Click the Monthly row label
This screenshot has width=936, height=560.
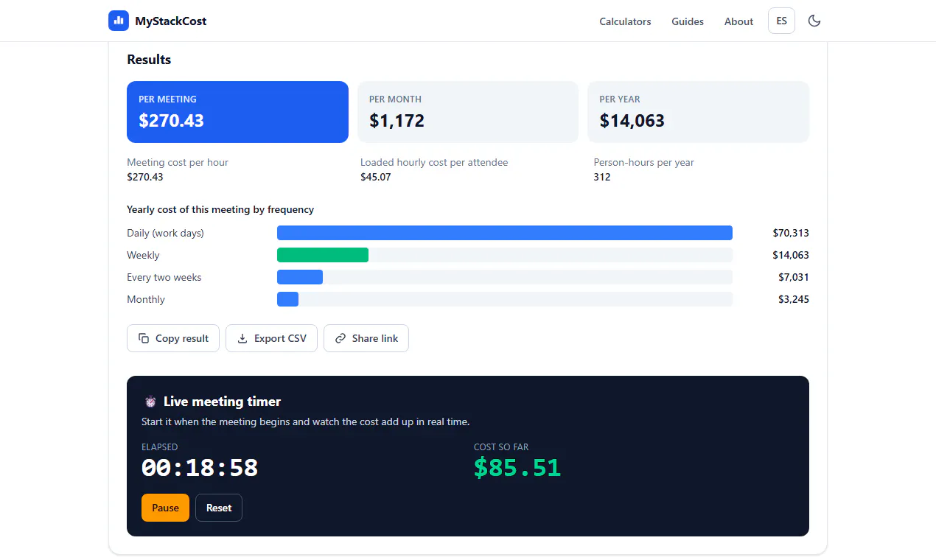pyautogui.click(x=146, y=299)
